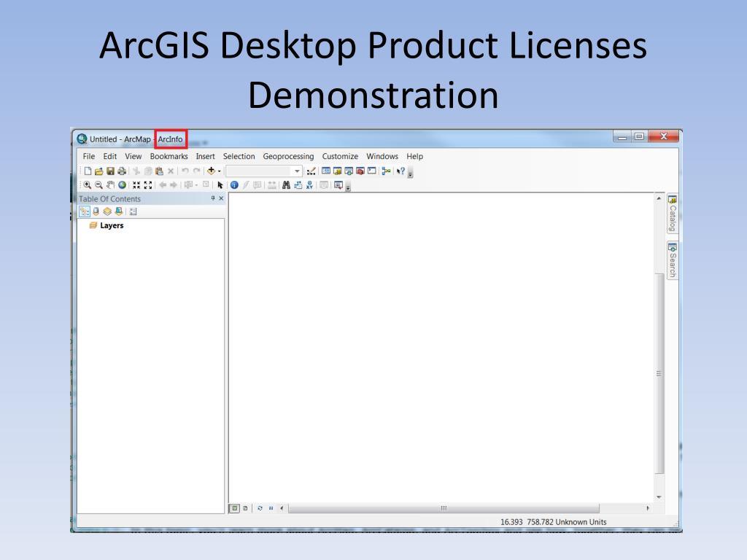Image resolution: width=747 pixels, height=560 pixels.
Task: Open the Python window icon
Action: click(x=371, y=171)
